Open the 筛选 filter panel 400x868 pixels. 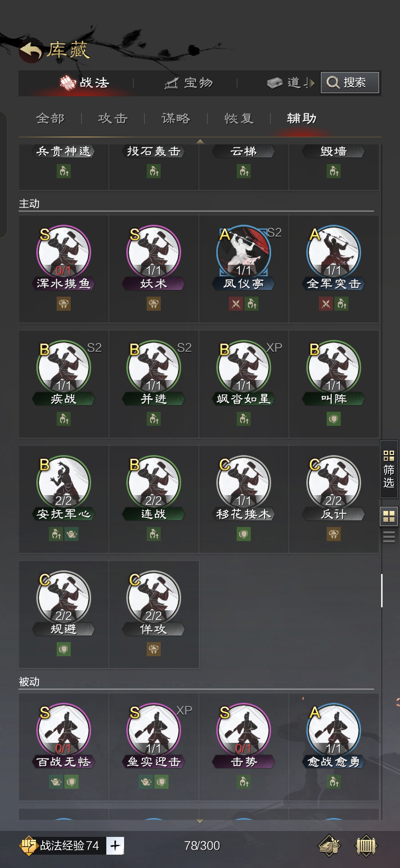(x=389, y=469)
